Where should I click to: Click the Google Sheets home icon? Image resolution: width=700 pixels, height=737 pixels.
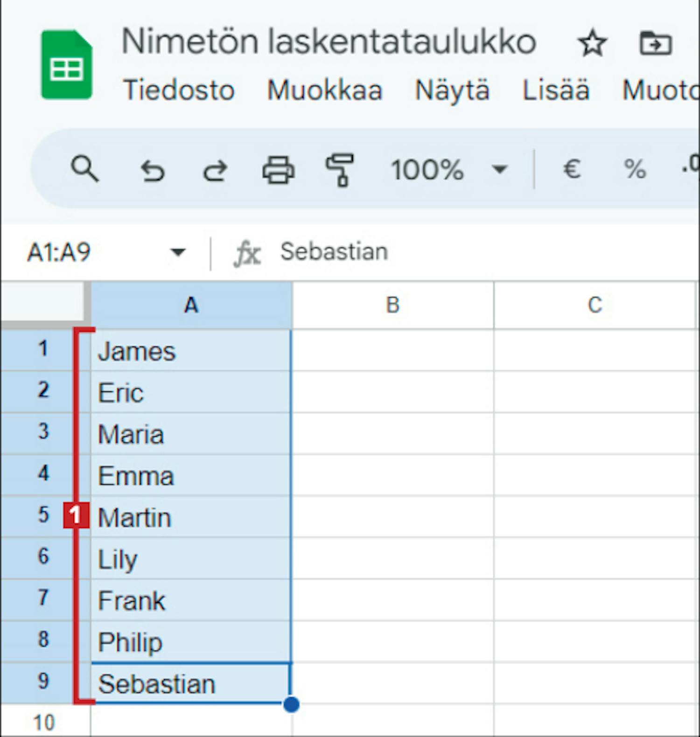(x=66, y=64)
